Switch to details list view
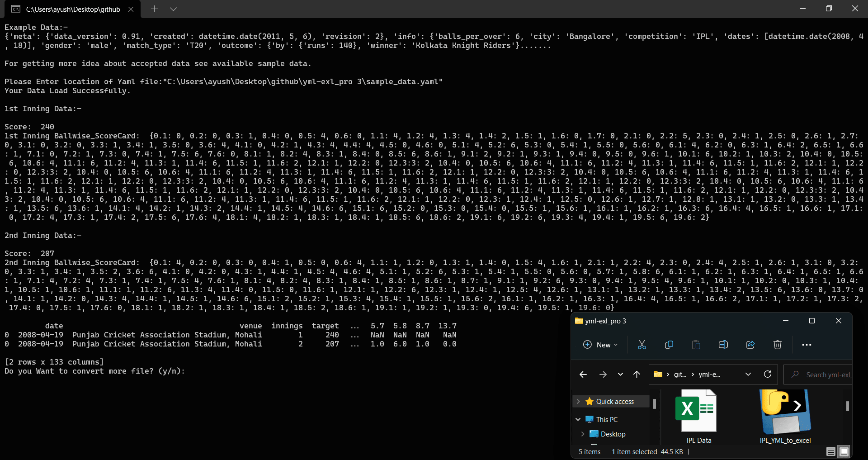The image size is (868, 460). 830,451
